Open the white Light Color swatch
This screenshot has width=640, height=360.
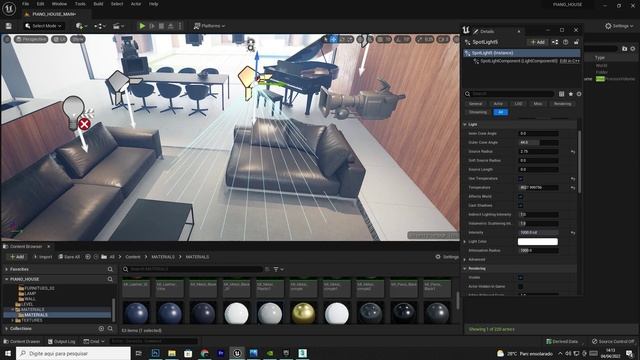(x=538, y=242)
